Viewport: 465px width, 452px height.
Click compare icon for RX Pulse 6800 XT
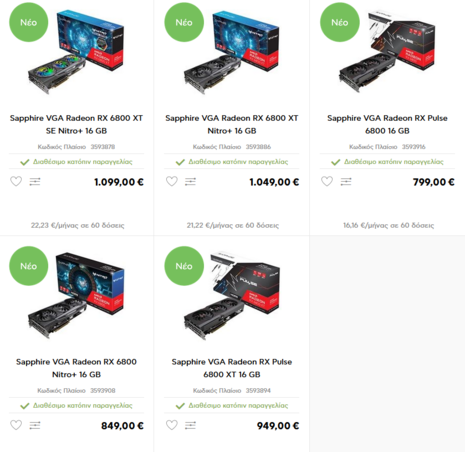(x=190, y=425)
